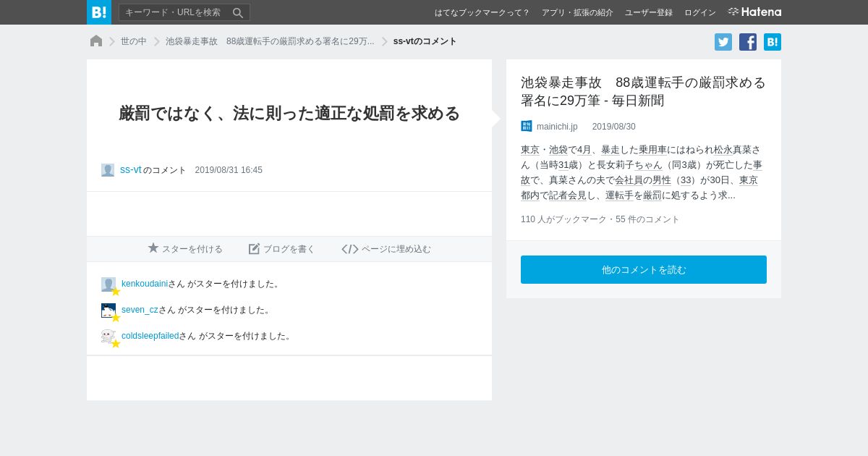Click mainichi.jp favicon
This screenshot has width=868, height=456.
(x=527, y=126)
